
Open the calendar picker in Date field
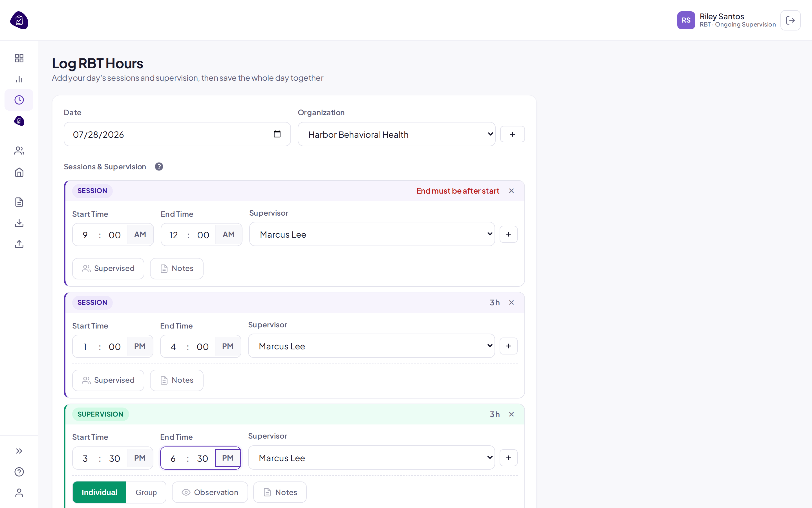pyautogui.click(x=277, y=134)
